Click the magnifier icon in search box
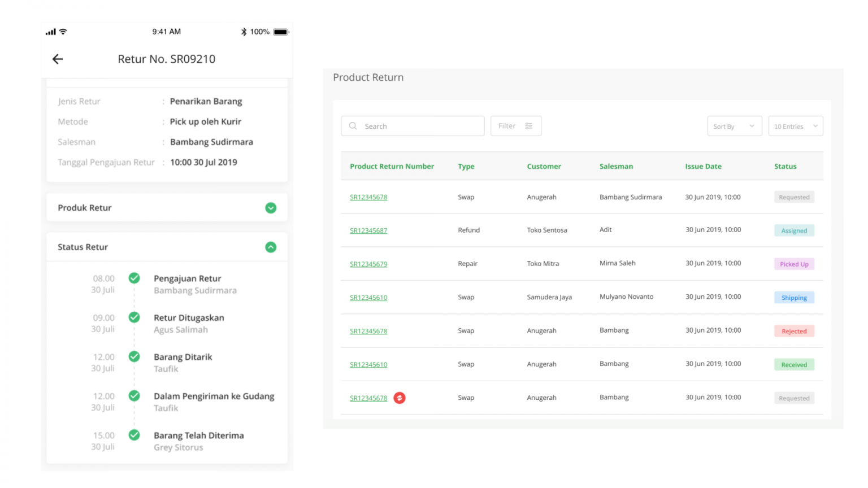868x488 pixels. pos(353,126)
